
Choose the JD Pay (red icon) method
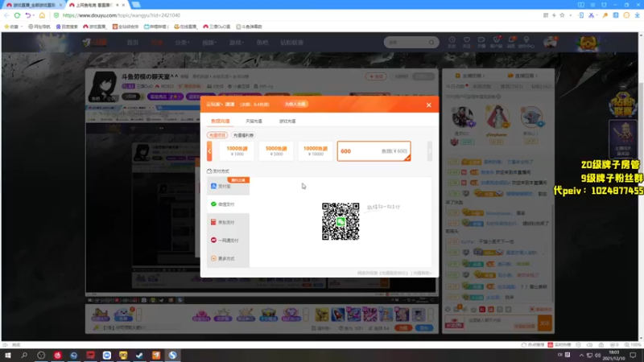(x=228, y=222)
